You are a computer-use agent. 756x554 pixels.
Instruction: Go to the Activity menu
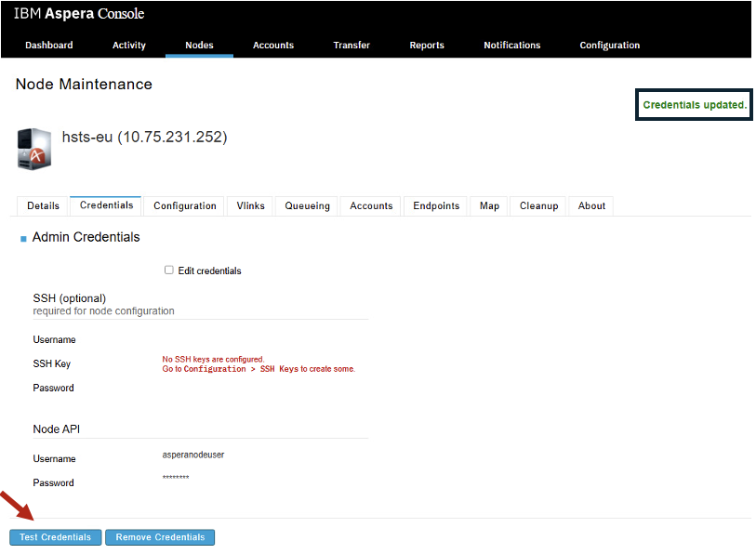128,45
